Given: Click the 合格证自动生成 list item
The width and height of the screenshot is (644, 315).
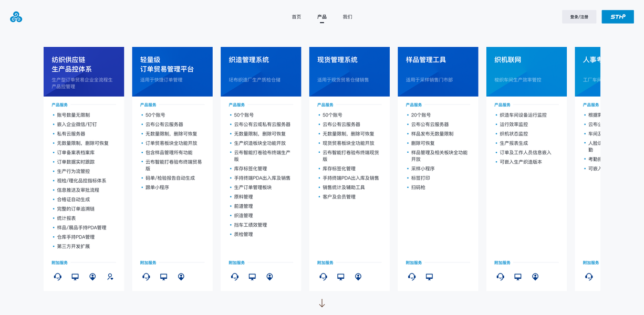Looking at the screenshot, I should [73, 199].
